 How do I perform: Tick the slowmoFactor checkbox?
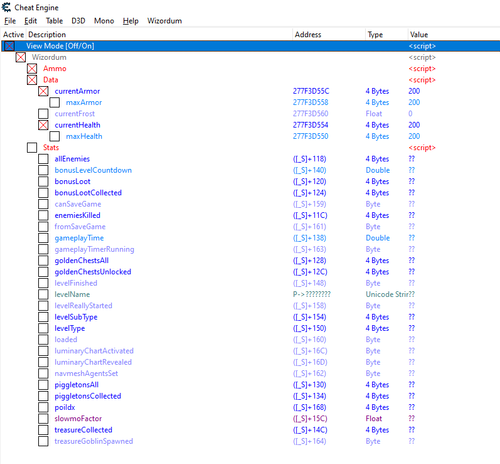43,419
